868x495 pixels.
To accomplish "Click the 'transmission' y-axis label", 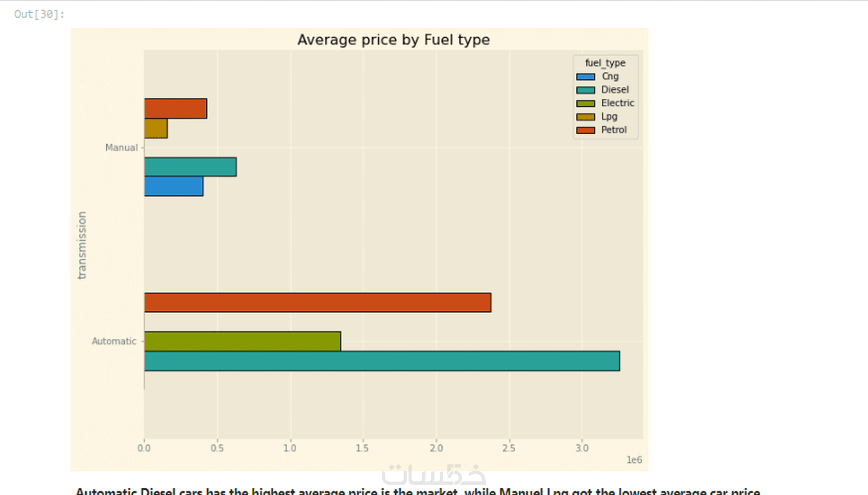I will (82, 245).
